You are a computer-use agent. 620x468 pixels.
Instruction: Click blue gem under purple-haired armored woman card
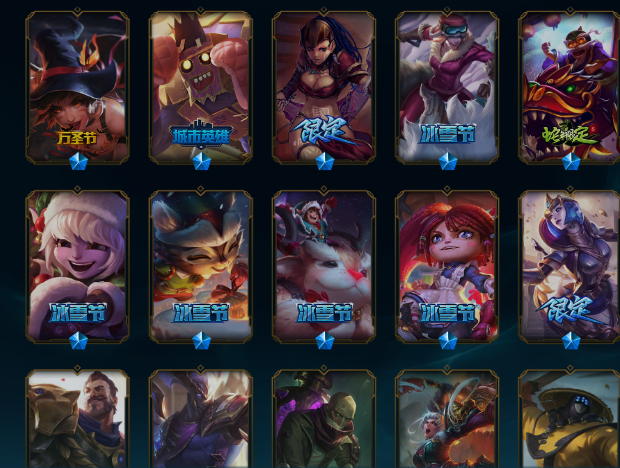571,341
